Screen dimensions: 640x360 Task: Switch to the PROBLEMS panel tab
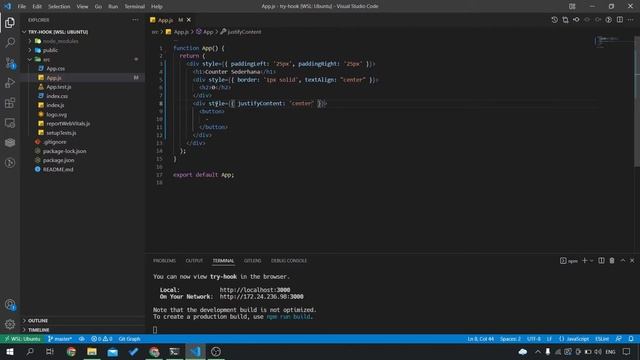[x=164, y=260]
